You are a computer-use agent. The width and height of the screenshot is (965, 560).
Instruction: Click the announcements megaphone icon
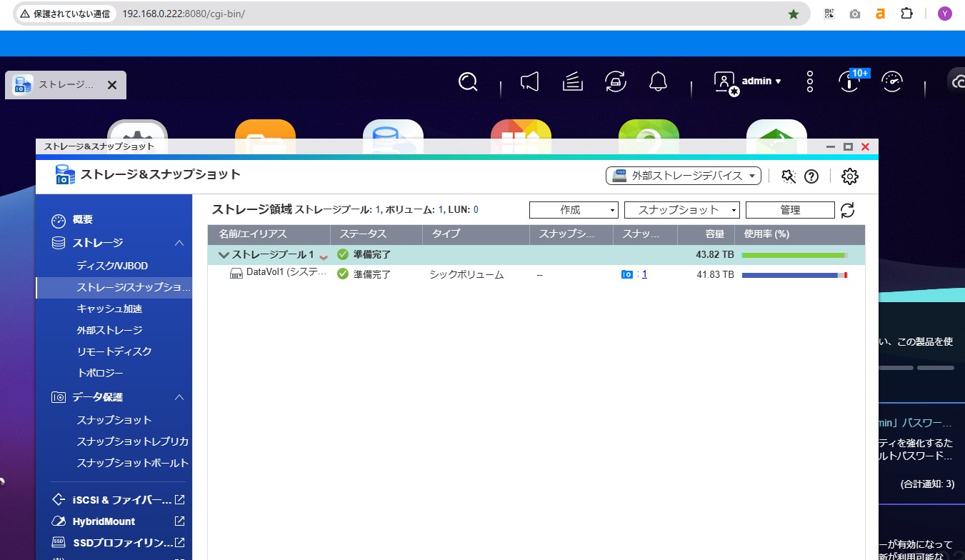[x=529, y=82]
